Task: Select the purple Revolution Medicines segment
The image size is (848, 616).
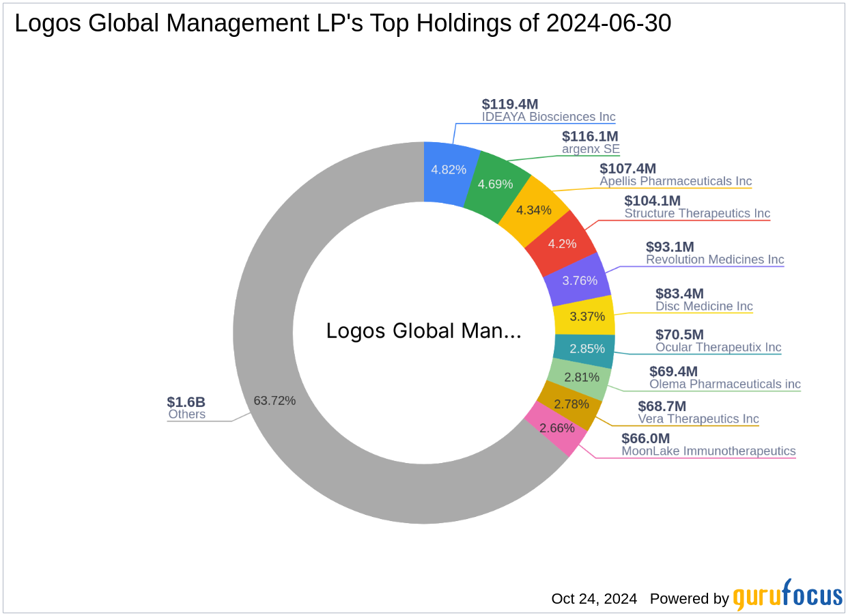Action: click(580, 280)
